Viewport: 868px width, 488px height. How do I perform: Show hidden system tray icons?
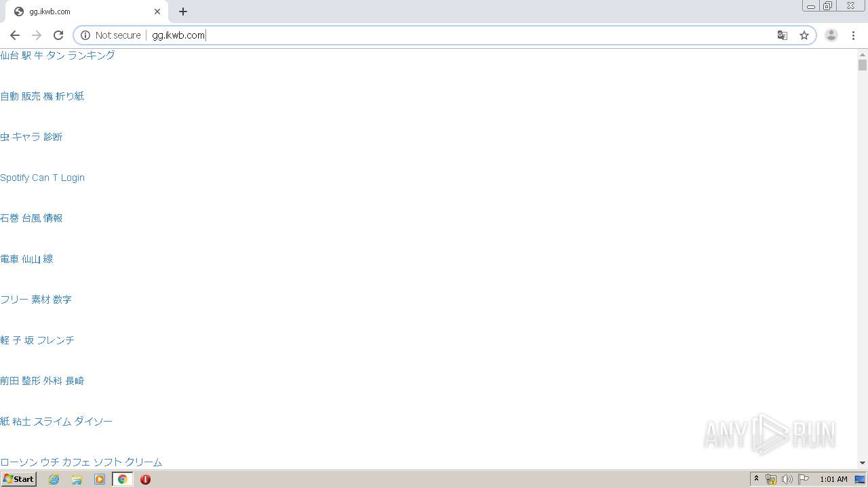tap(757, 479)
